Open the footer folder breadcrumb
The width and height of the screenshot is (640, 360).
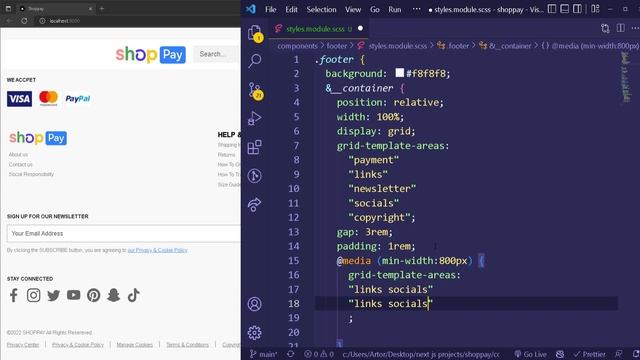tap(336, 46)
